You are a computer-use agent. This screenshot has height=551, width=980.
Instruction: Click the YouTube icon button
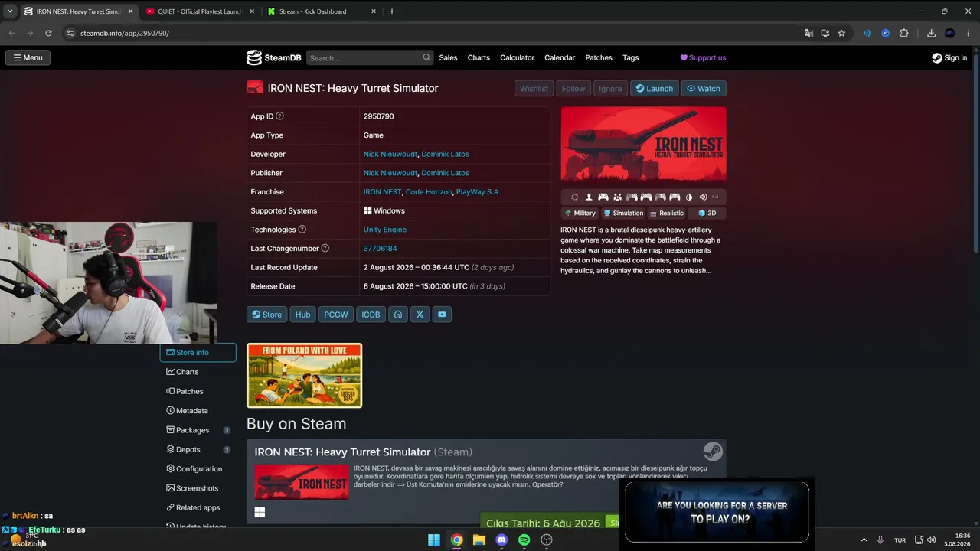point(442,315)
